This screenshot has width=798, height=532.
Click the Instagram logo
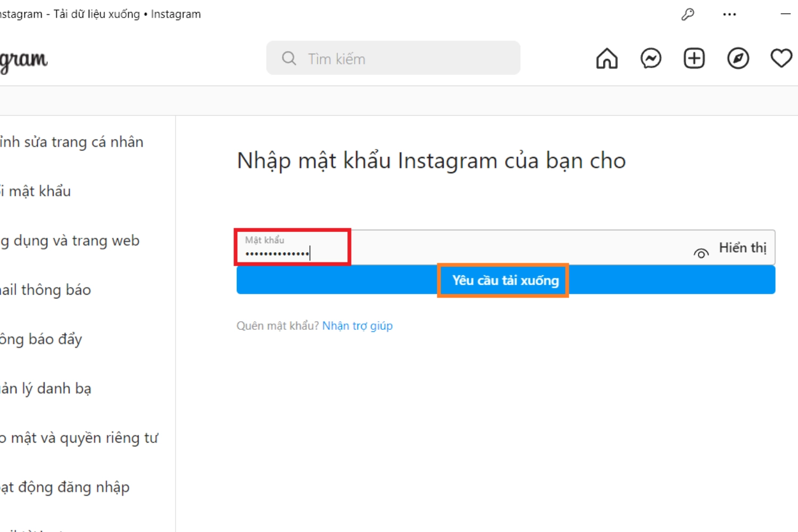click(x=23, y=61)
